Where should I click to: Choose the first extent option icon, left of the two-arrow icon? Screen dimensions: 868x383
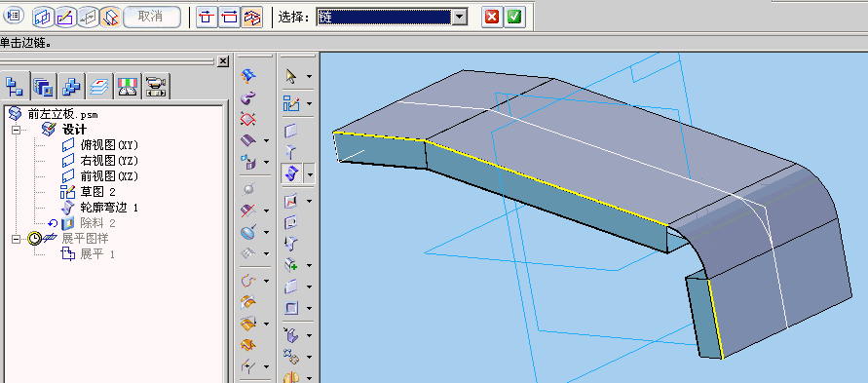(208, 18)
